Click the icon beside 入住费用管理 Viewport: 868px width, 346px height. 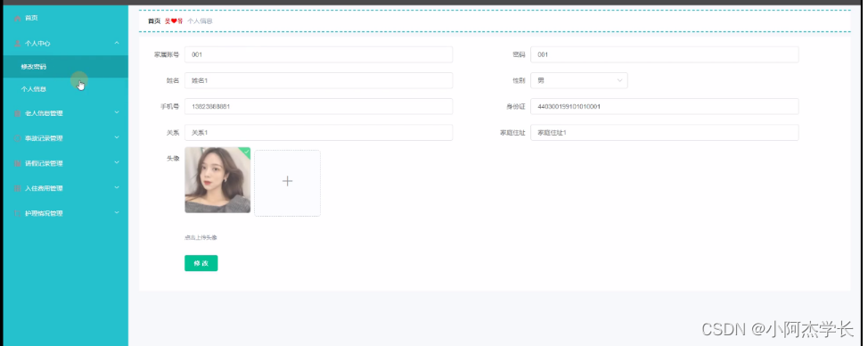click(x=17, y=188)
